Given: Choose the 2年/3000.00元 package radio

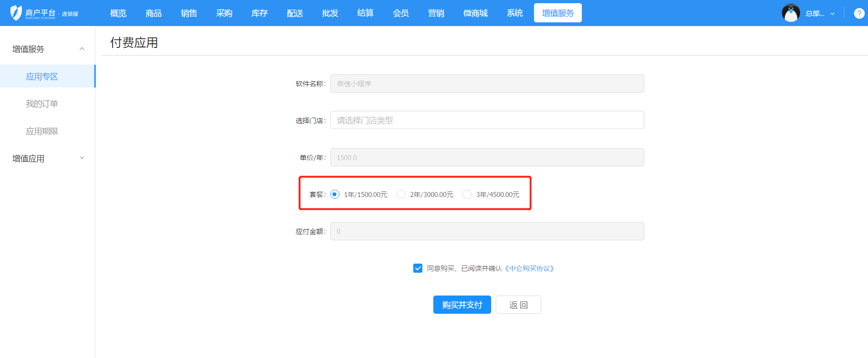Looking at the screenshot, I should pos(401,194).
